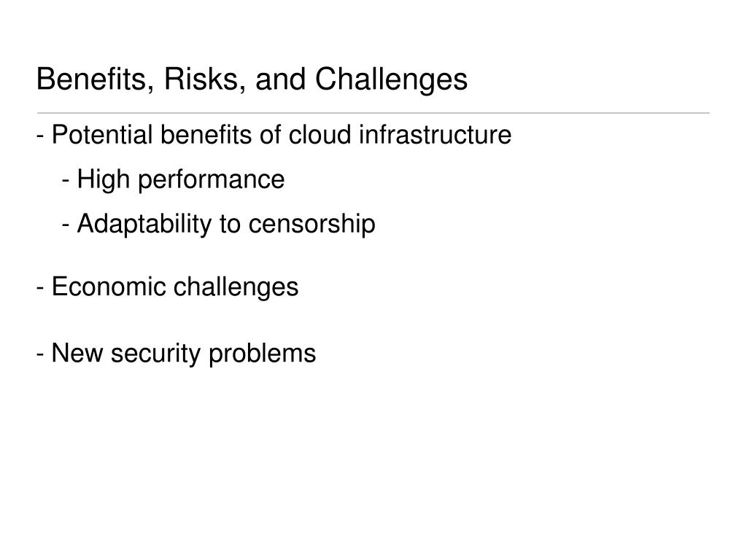Click the word "problems"

(x=263, y=355)
